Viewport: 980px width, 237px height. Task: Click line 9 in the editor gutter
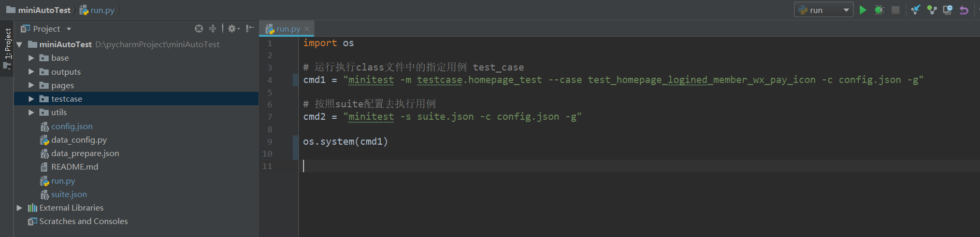point(269,142)
